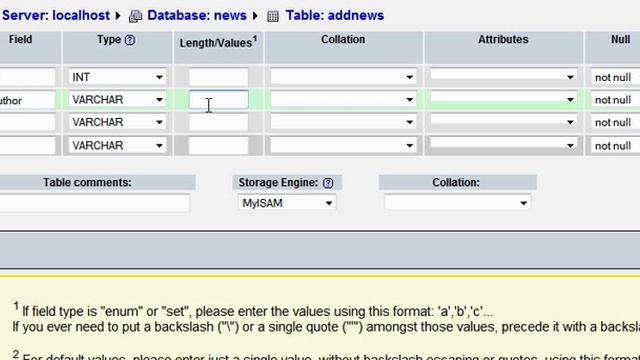The height and width of the screenshot is (360, 640).
Task: Click the third row Field name box
Action: point(27,122)
